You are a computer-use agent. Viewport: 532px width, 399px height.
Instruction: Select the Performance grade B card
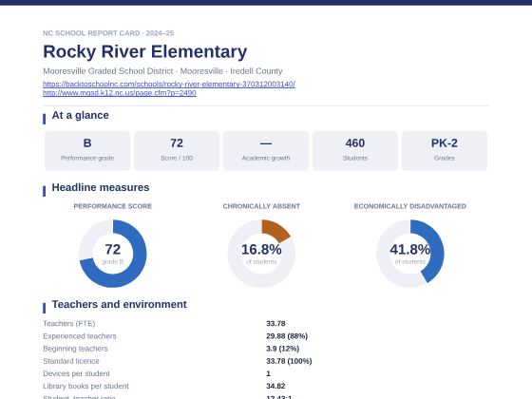[87, 151]
